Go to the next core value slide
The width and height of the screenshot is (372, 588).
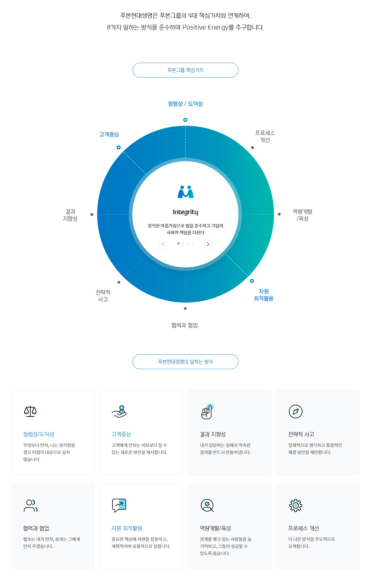(208, 244)
